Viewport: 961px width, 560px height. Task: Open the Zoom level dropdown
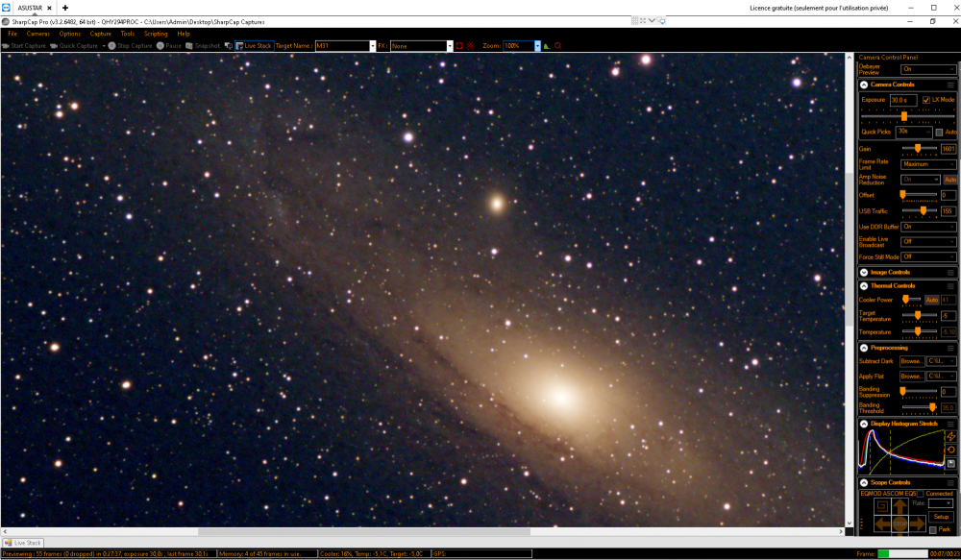click(x=537, y=46)
